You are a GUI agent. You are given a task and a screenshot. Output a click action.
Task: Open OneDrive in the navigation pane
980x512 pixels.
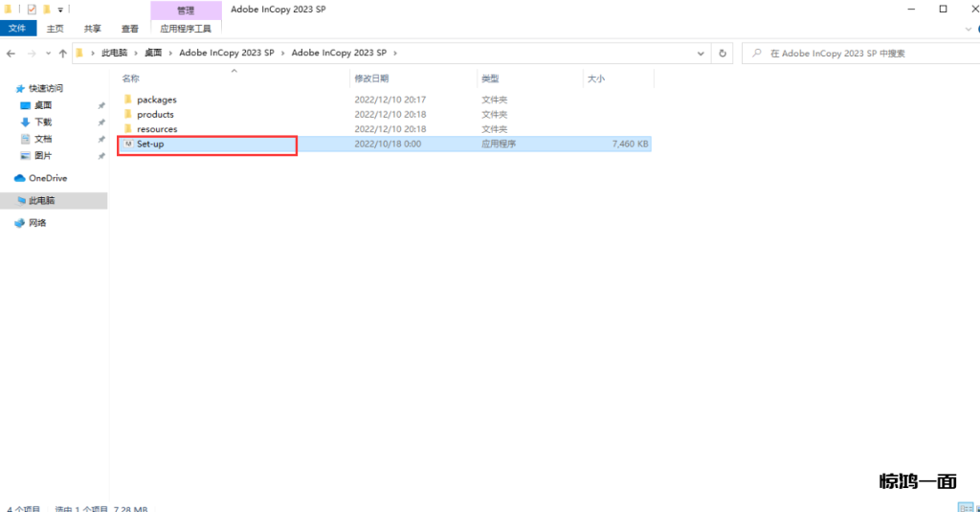click(x=47, y=178)
